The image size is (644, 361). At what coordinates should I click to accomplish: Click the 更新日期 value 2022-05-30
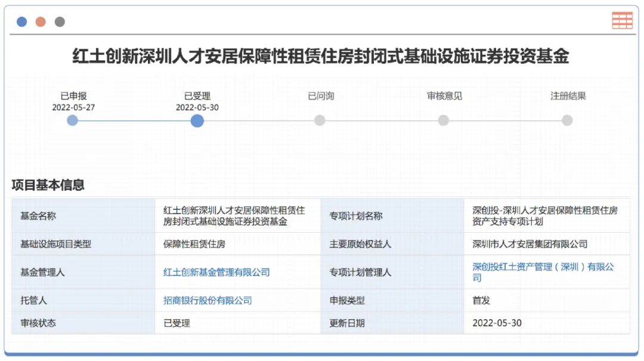[x=497, y=323]
